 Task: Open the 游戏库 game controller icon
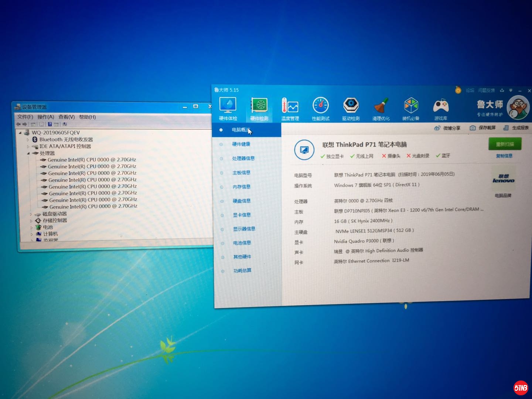(x=441, y=106)
